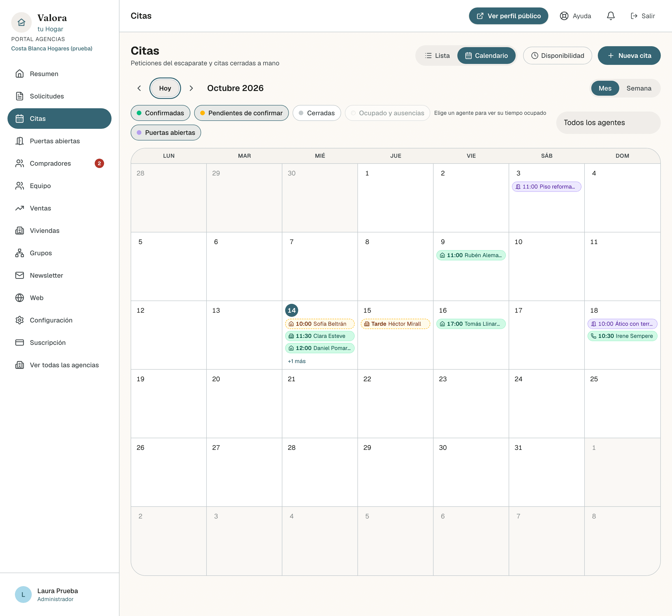This screenshot has height=616, width=672.
Task: Click the Salir logout icon
Action: [x=634, y=16]
